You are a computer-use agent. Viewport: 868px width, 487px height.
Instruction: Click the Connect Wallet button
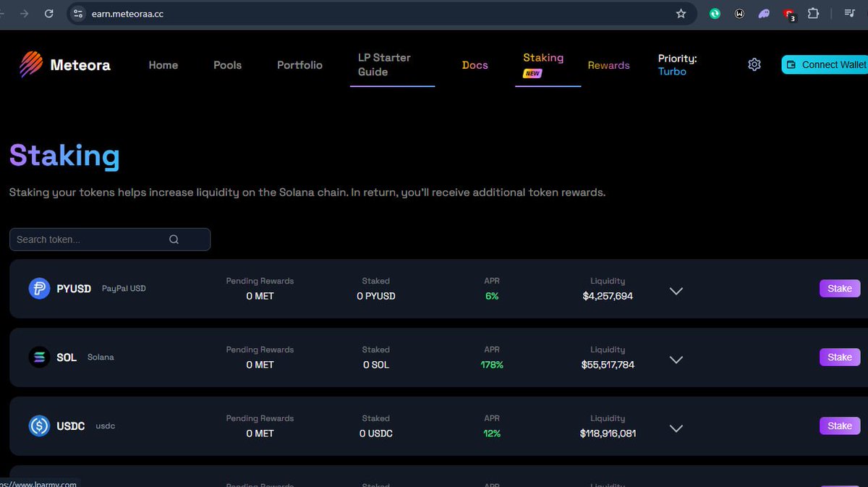(825, 64)
